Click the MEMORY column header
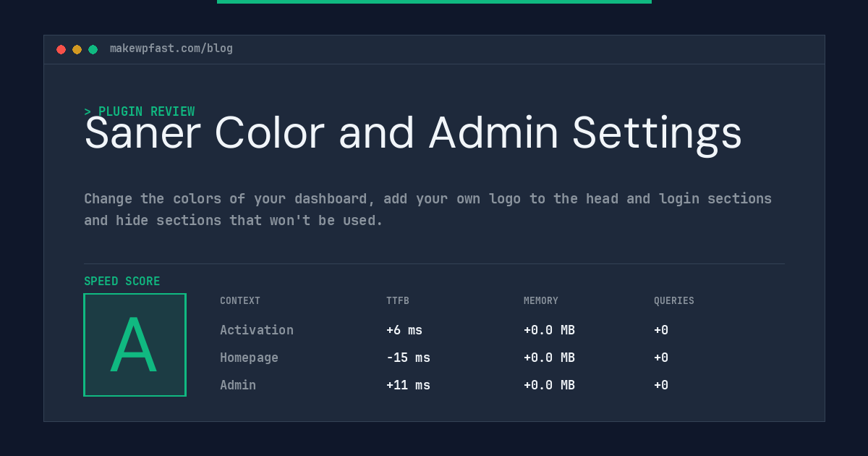Image resolution: width=868 pixels, height=456 pixels. [x=541, y=300]
